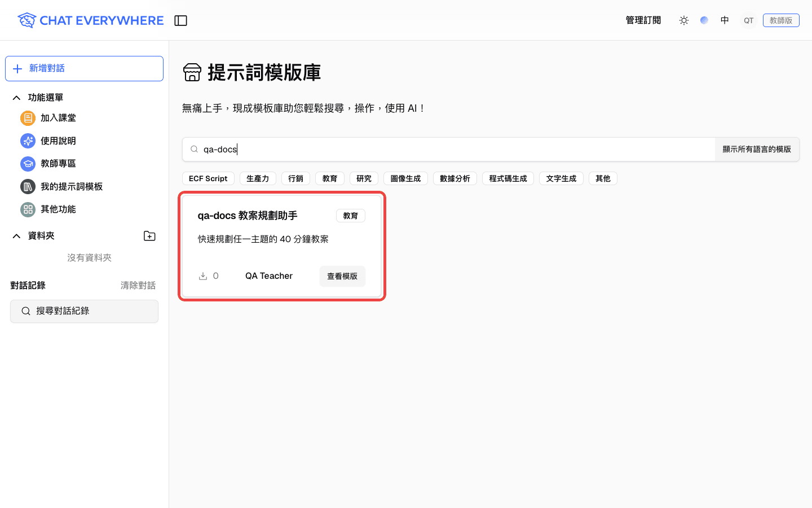This screenshot has height=508, width=812.
Task: Click the 教育 badge on template card
Action: [351, 216]
